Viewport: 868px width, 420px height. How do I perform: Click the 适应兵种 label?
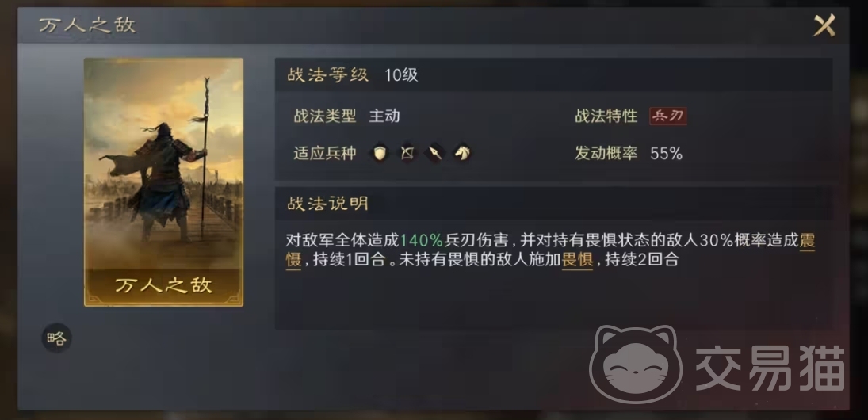click(x=325, y=154)
